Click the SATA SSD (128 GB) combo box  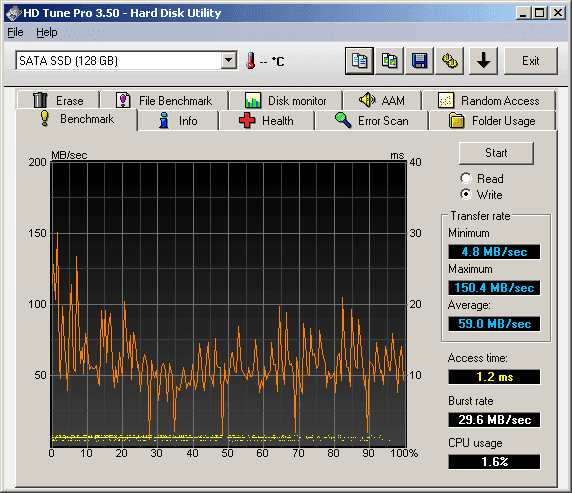tap(126, 60)
